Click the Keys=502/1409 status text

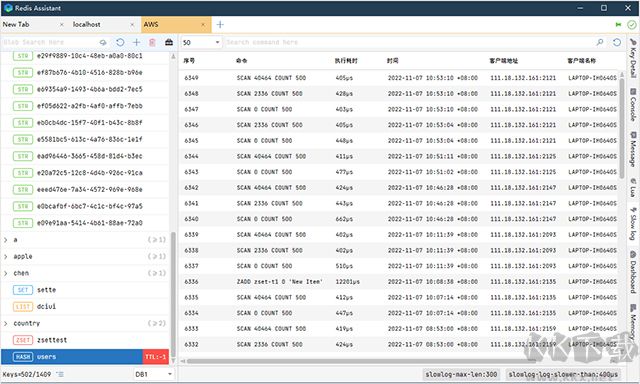click(x=27, y=374)
